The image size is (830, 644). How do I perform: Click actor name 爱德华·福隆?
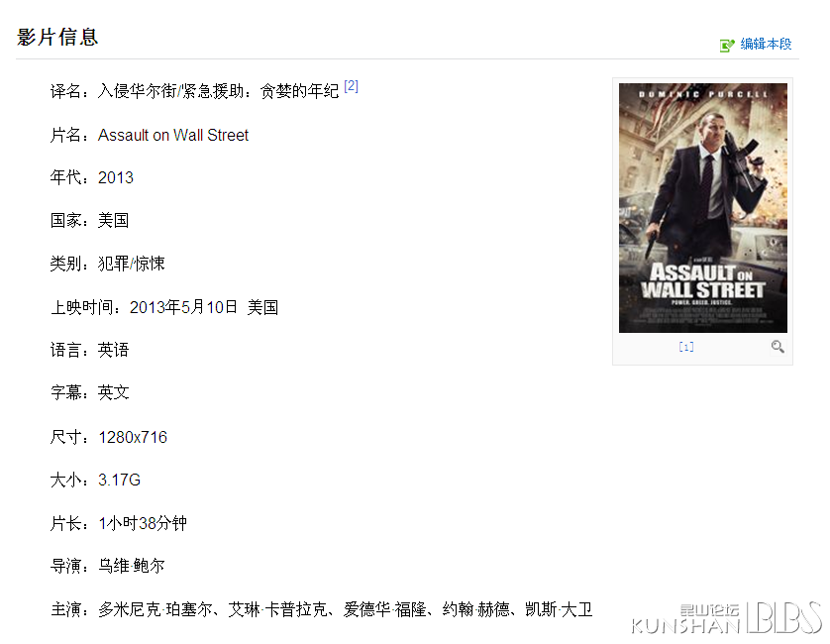click(x=385, y=609)
